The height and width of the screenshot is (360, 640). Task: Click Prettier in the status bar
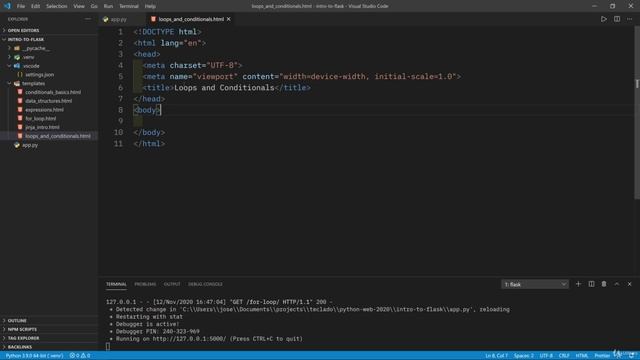[x=602, y=356]
